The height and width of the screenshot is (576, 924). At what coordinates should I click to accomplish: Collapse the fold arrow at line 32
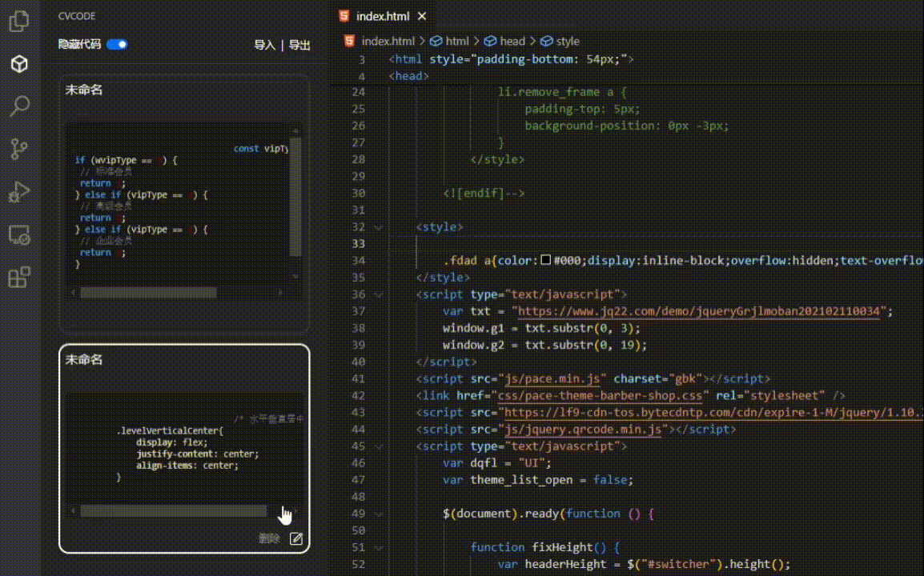tap(378, 226)
